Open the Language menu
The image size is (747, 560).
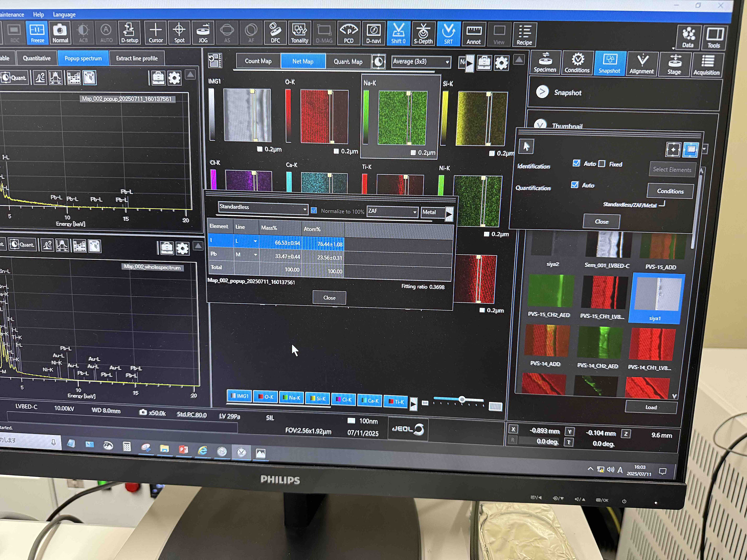(64, 15)
